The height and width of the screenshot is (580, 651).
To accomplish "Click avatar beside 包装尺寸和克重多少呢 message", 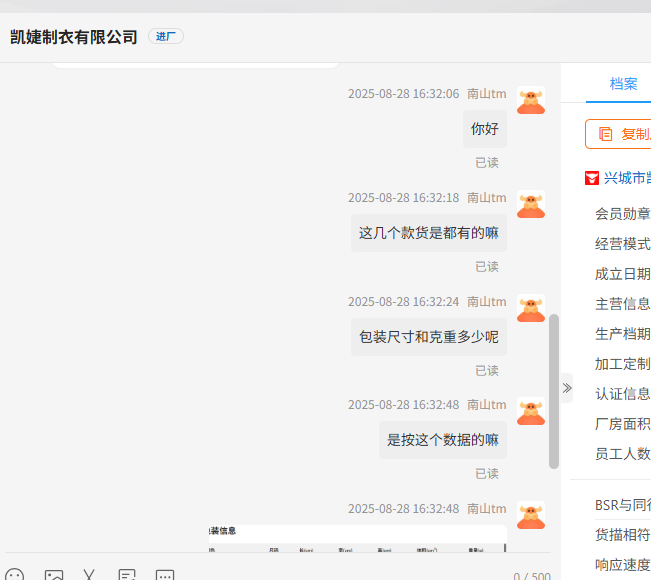I will [x=531, y=308].
